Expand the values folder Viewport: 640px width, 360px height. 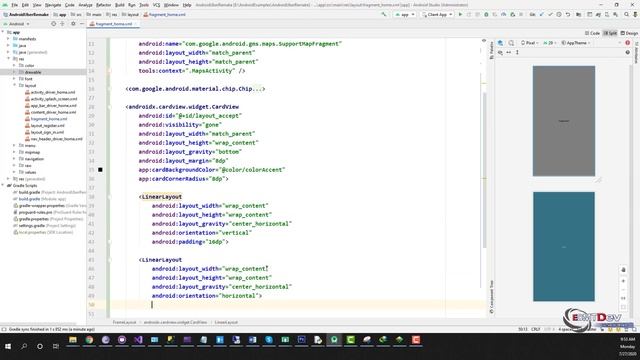tap(14, 172)
